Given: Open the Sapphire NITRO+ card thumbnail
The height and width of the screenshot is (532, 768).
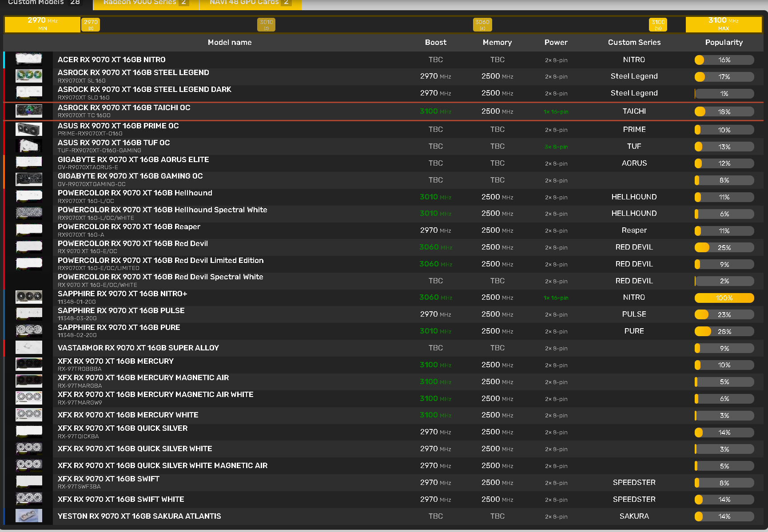Looking at the screenshot, I should (x=29, y=297).
